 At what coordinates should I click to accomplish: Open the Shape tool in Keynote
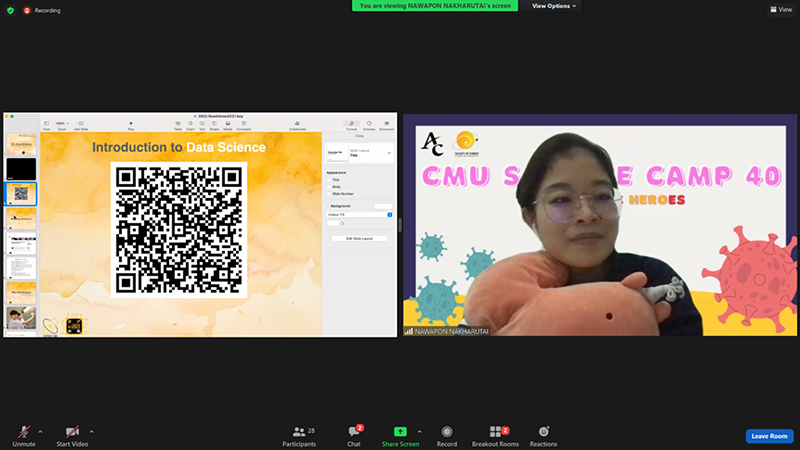(x=214, y=125)
